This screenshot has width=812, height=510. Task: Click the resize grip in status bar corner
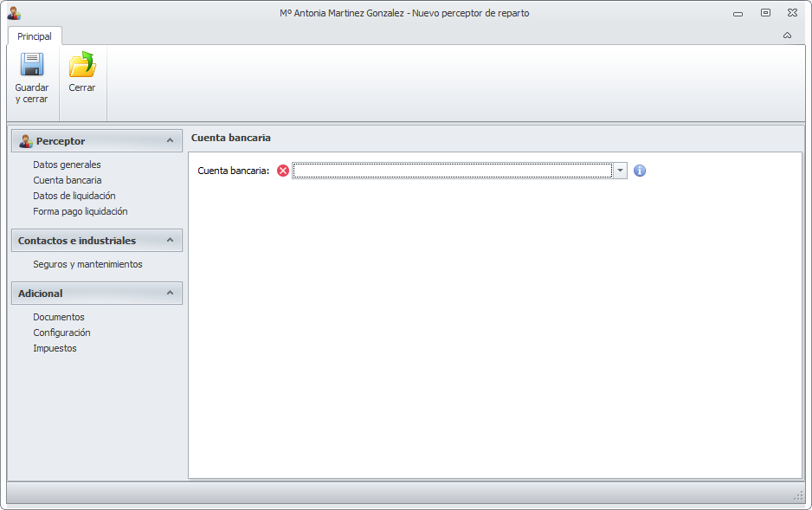click(x=798, y=496)
